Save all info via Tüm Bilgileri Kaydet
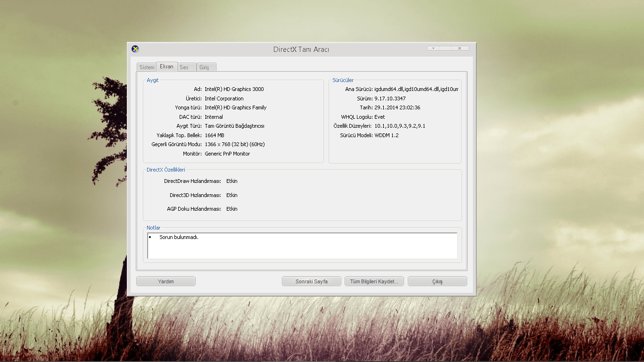The width and height of the screenshot is (644, 362). pos(374,281)
